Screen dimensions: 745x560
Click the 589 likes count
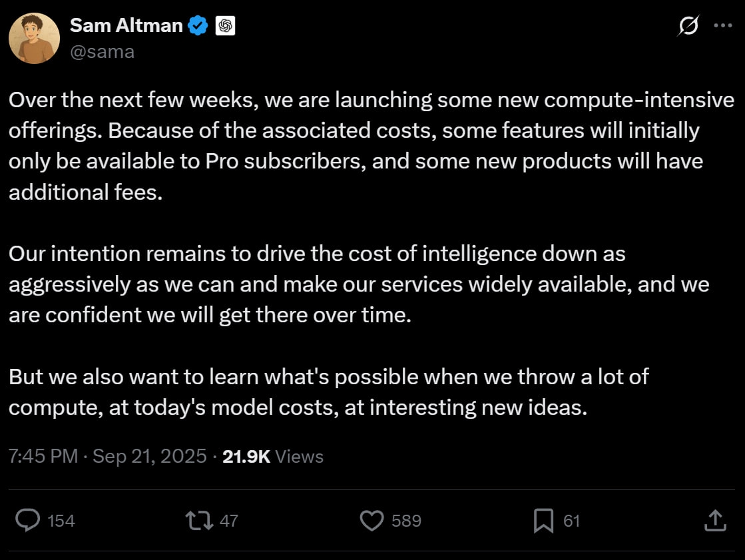(x=406, y=521)
